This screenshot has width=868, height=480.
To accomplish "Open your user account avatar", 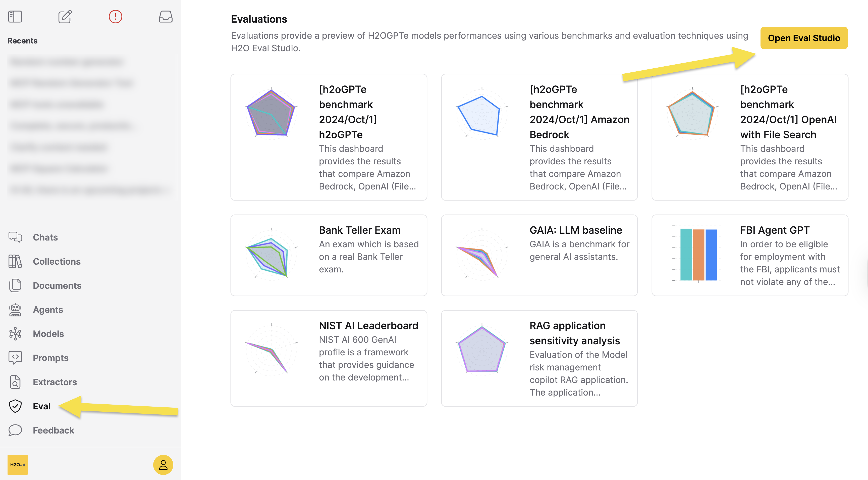I will [x=163, y=465].
